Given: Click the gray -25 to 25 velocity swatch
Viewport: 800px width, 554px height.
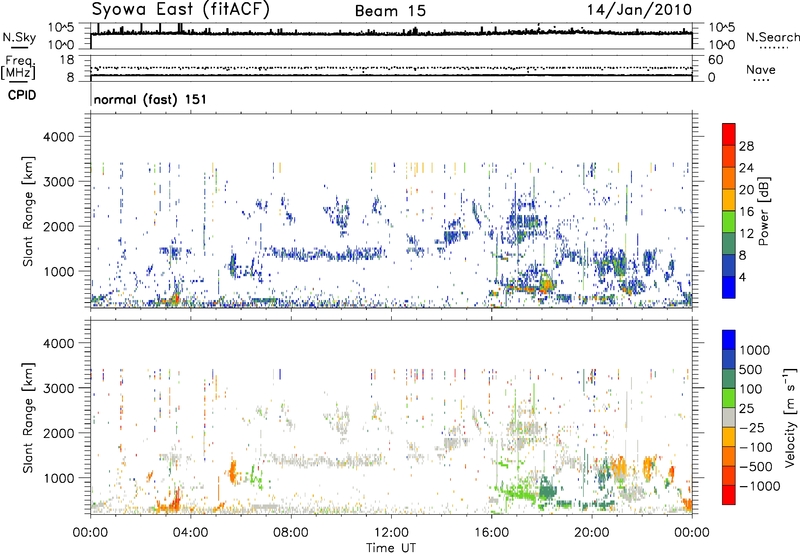Looking at the screenshot, I should point(729,417).
